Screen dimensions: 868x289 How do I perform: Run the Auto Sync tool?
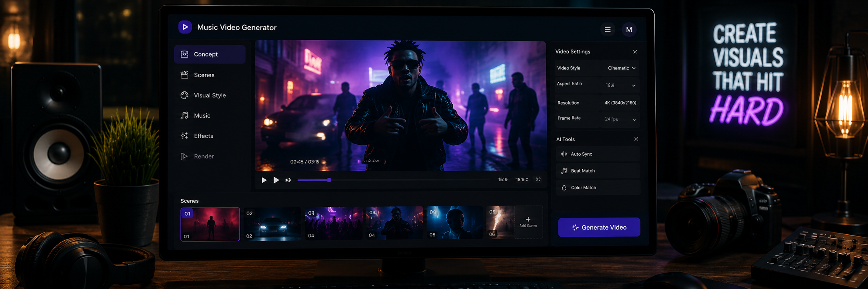[598, 154]
